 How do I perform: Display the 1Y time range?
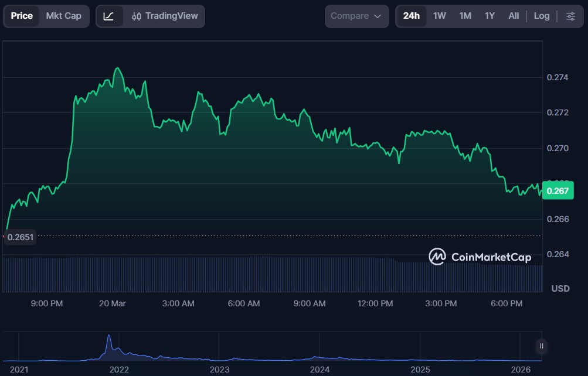pyautogui.click(x=490, y=16)
